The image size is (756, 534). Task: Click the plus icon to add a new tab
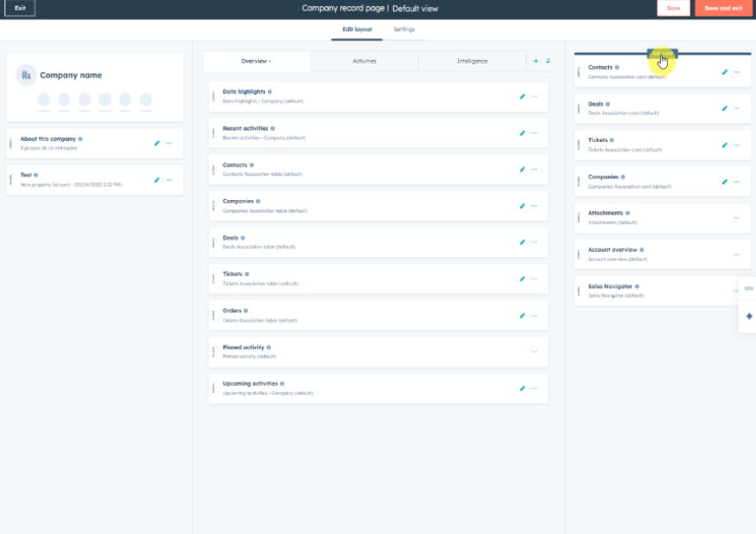click(x=535, y=61)
